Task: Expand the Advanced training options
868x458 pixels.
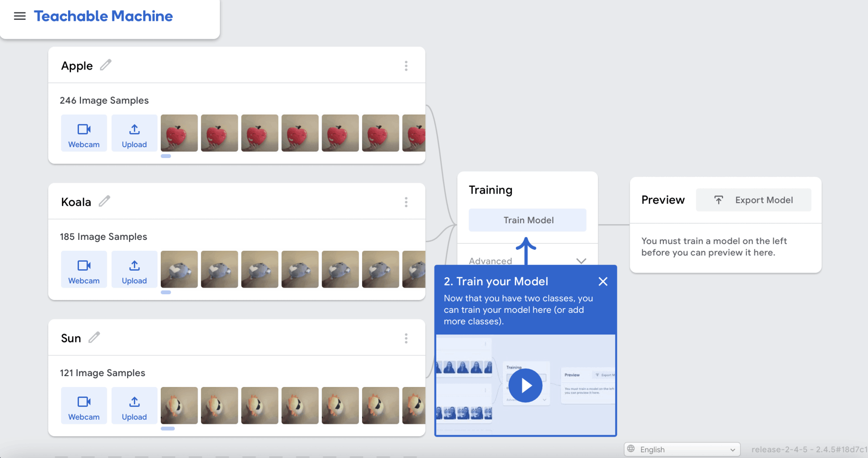Action: point(528,261)
